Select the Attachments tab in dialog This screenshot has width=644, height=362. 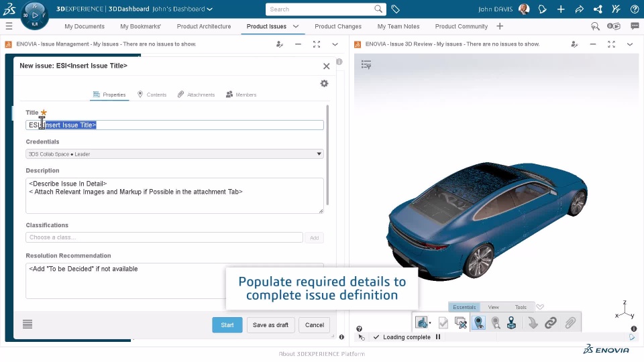pos(196,95)
